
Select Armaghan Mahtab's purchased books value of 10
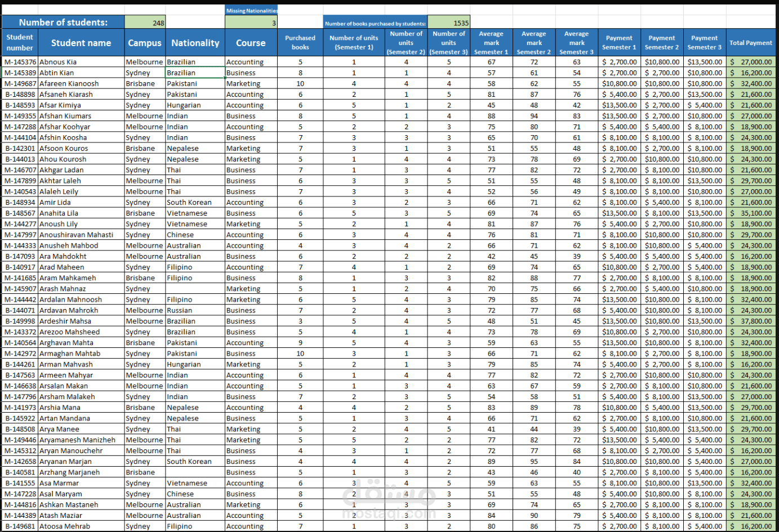click(x=300, y=354)
